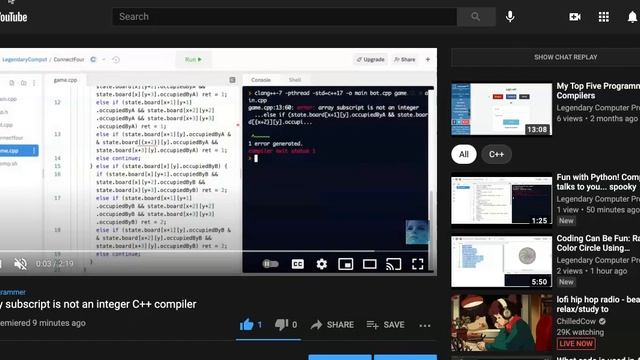This screenshot has width=640, height=360.
Task: Click the Fun with Python video title
Action: pos(598,182)
